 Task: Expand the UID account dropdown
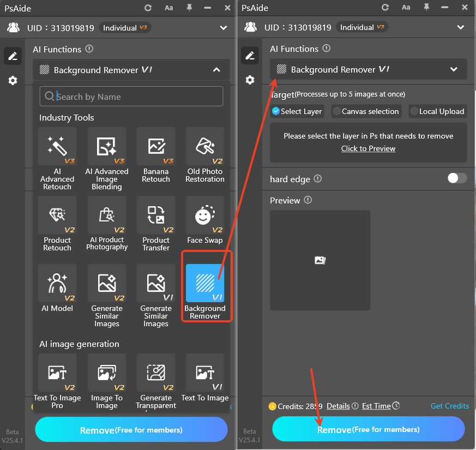coord(461,27)
